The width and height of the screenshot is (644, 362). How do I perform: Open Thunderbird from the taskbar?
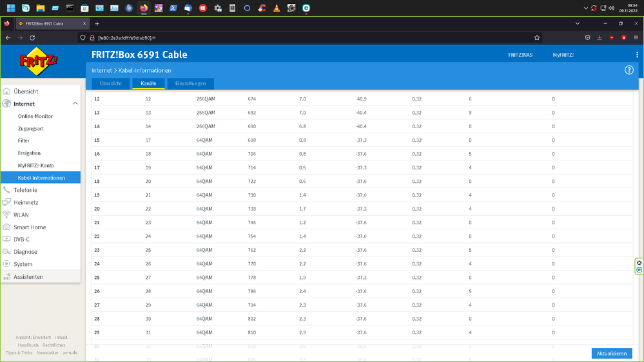pyautogui.click(x=188, y=8)
